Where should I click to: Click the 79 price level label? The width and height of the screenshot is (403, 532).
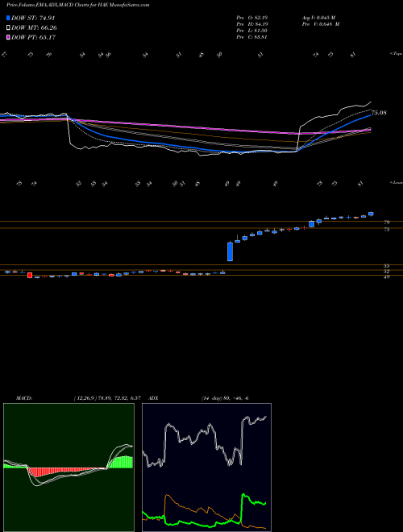click(x=386, y=222)
